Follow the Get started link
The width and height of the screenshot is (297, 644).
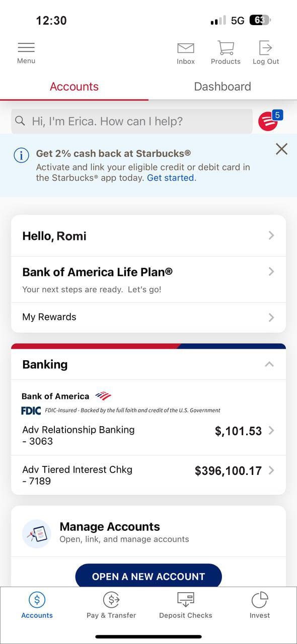(171, 178)
